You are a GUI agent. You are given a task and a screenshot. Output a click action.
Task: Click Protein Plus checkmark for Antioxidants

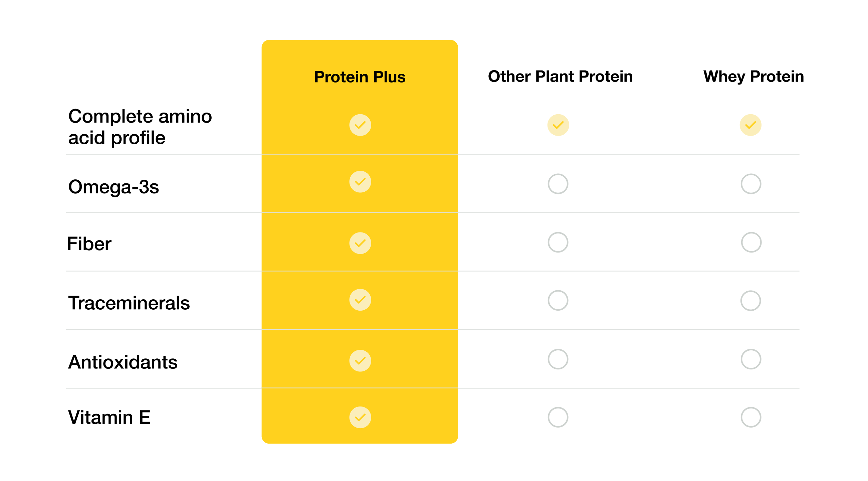tap(360, 361)
